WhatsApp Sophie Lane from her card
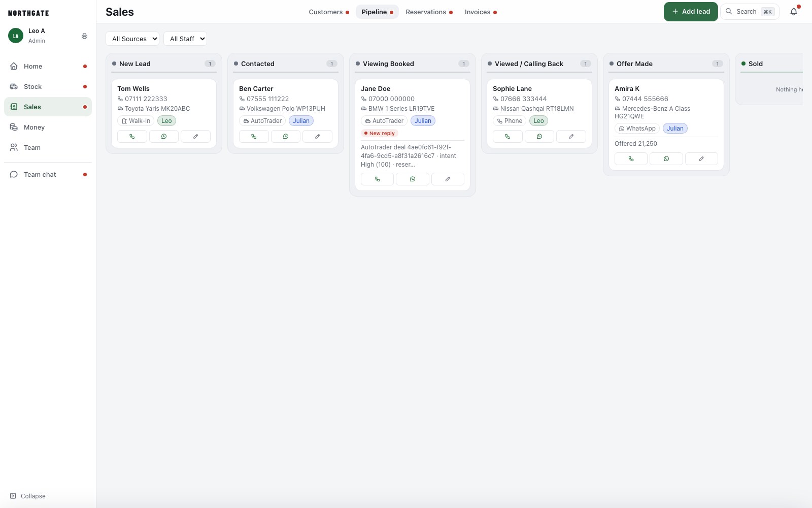Image resolution: width=812 pixels, height=508 pixels. 539,136
